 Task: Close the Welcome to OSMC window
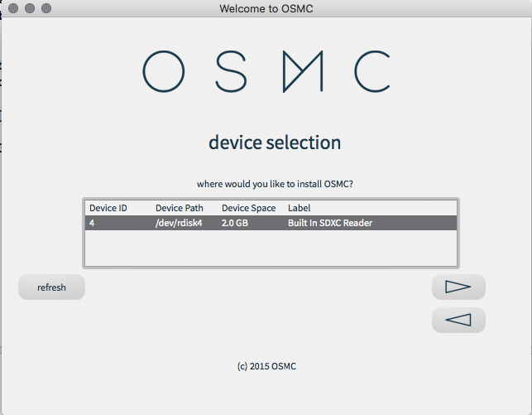[x=13, y=8]
